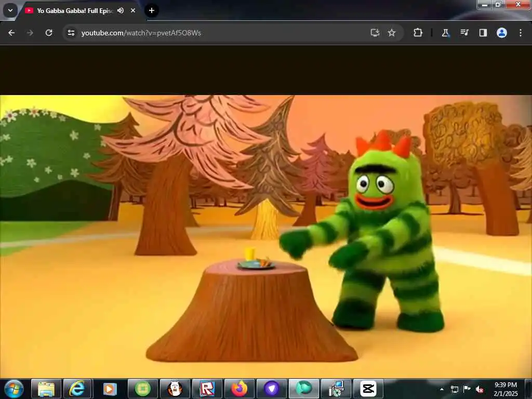Go forward to the next page

click(30, 33)
